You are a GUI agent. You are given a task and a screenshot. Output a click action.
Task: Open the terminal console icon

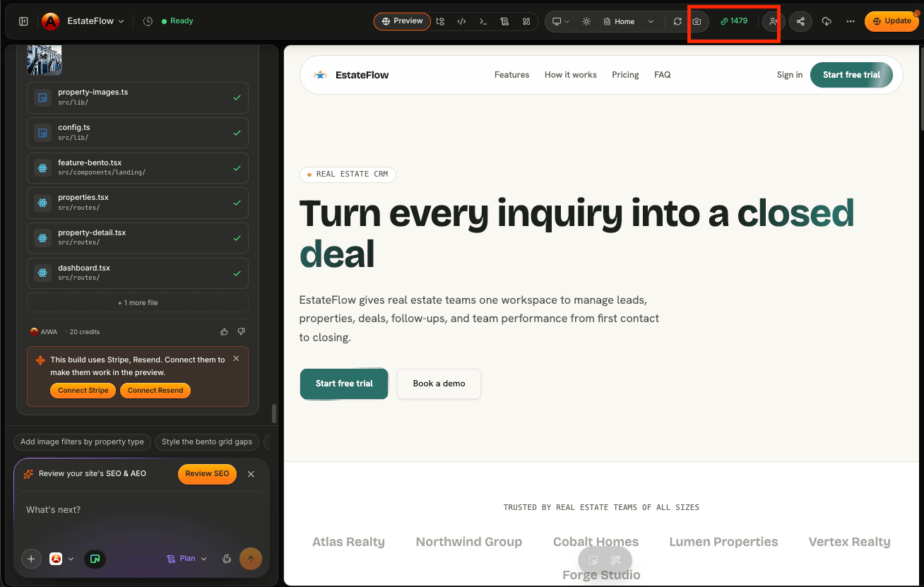point(483,21)
